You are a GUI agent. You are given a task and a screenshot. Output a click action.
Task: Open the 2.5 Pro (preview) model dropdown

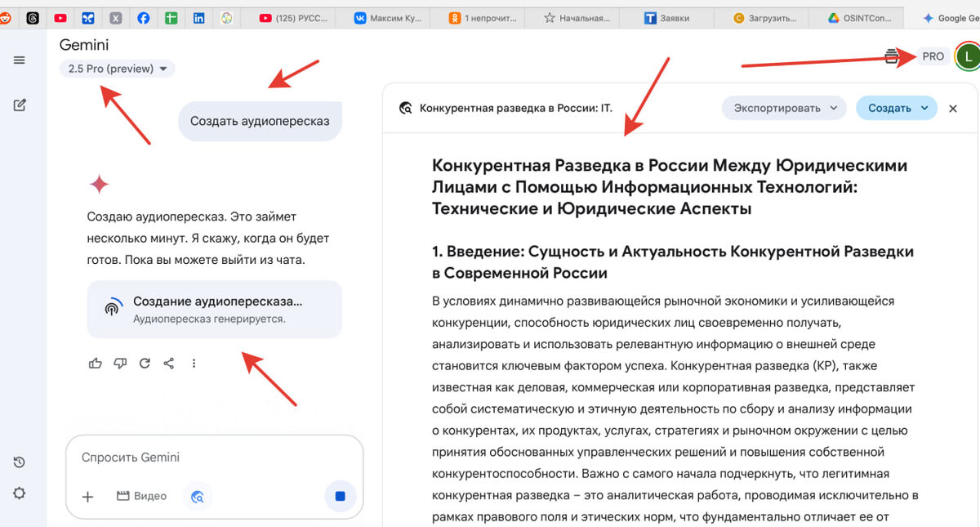click(x=118, y=69)
